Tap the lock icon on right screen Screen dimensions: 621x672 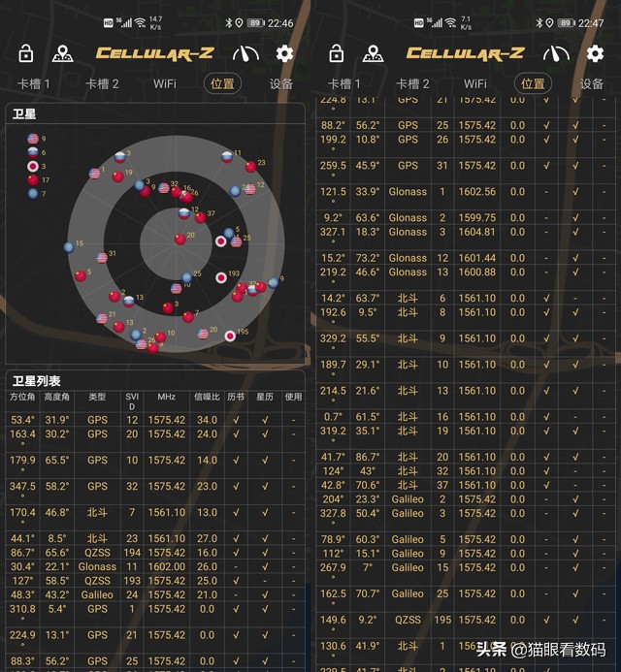pyautogui.click(x=337, y=53)
